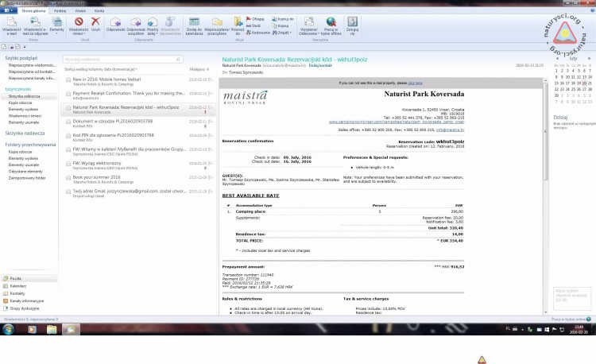The width and height of the screenshot is (596, 364).
Task: Create a new email message in the ribbon
Action: click(x=11, y=26)
